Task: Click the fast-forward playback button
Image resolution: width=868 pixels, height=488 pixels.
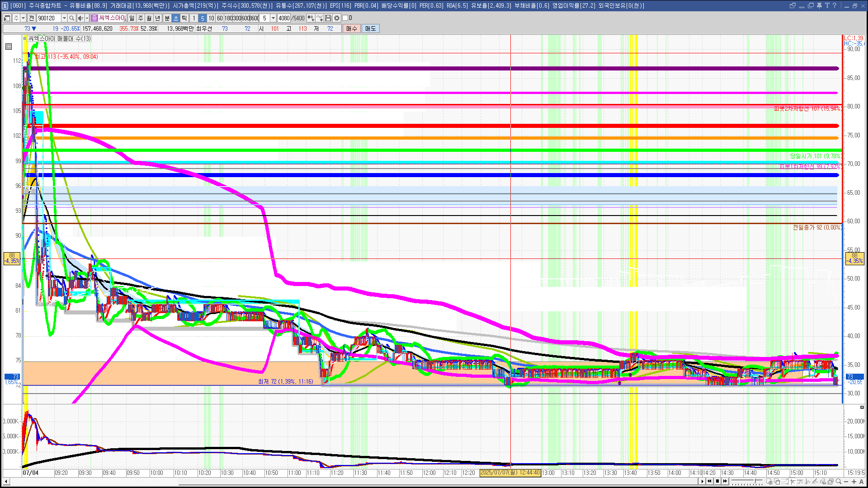Action: tap(725, 481)
